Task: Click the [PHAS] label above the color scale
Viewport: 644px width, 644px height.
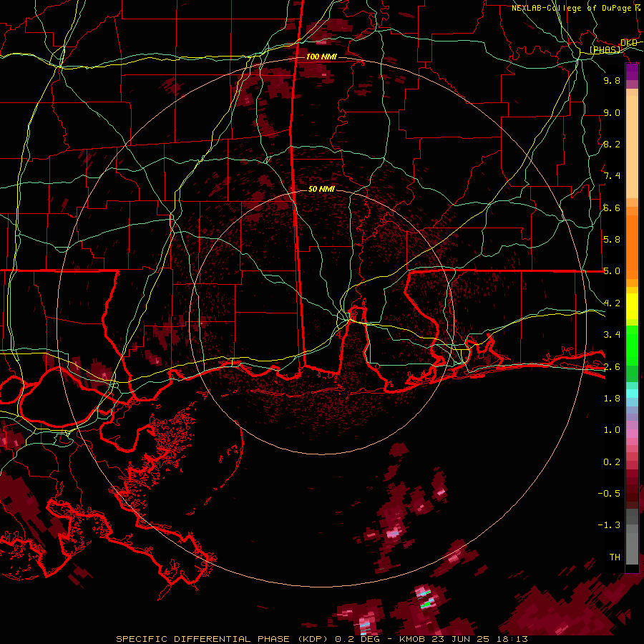Action: point(605,49)
